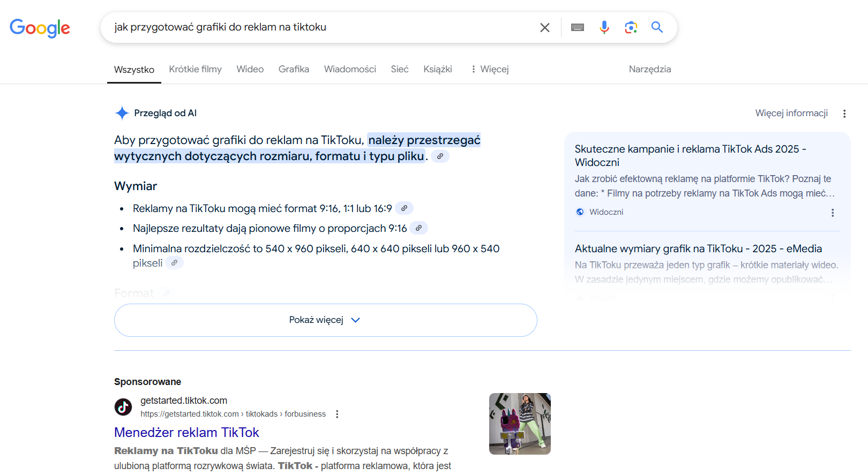The width and height of the screenshot is (868, 475).
Task: Click the Wymiar section heading
Action: (136, 186)
